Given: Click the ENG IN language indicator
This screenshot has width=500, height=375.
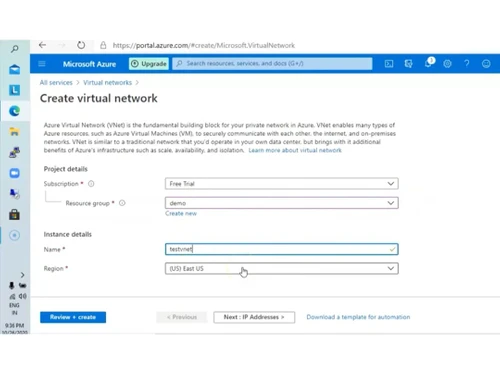Looking at the screenshot, I should (x=14, y=309).
